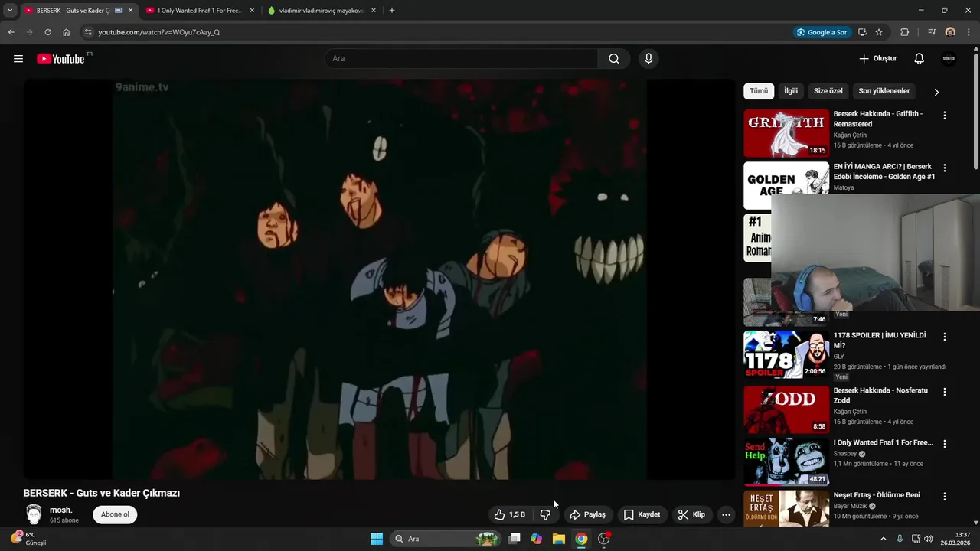Click the YouTube Ara search field
The image size is (980, 551).
click(462, 59)
